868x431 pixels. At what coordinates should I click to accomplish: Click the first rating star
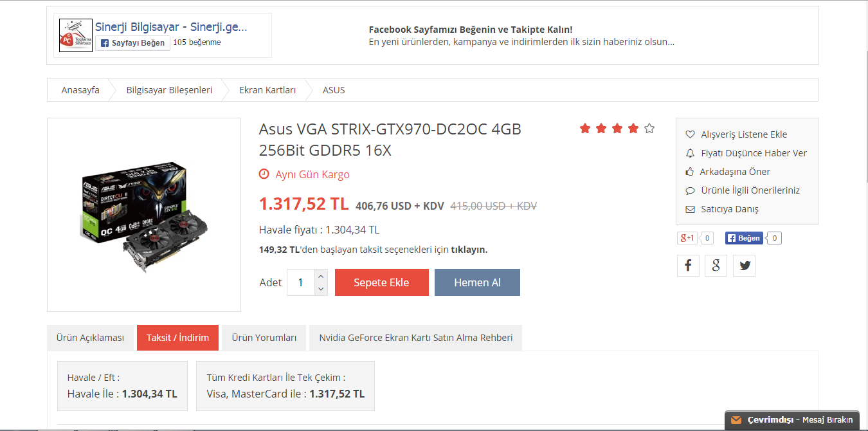(585, 129)
